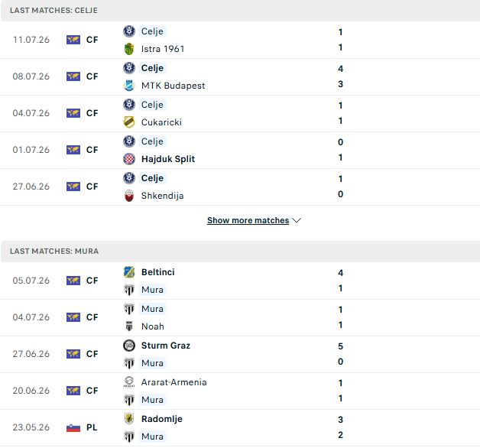Click the MTK Budapest team logo
This screenshot has height=448, width=480.
tap(129, 86)
